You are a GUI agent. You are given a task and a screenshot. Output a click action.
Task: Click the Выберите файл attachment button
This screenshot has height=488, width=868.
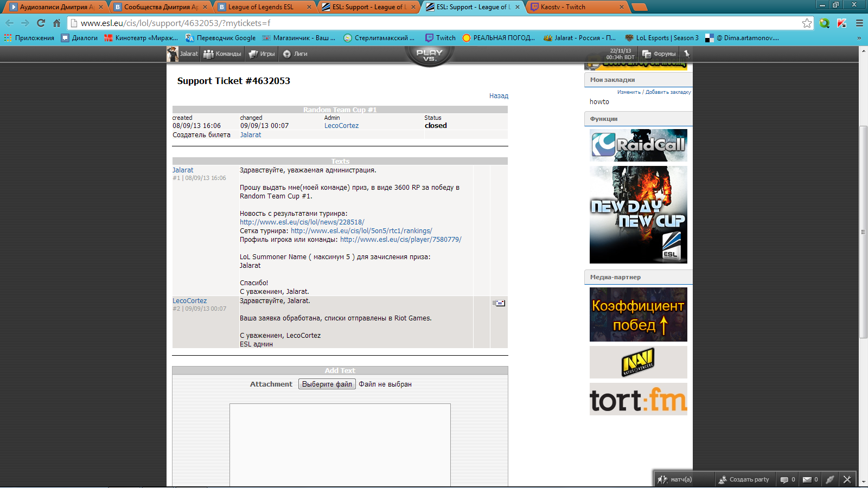click(x=327, y=384)
